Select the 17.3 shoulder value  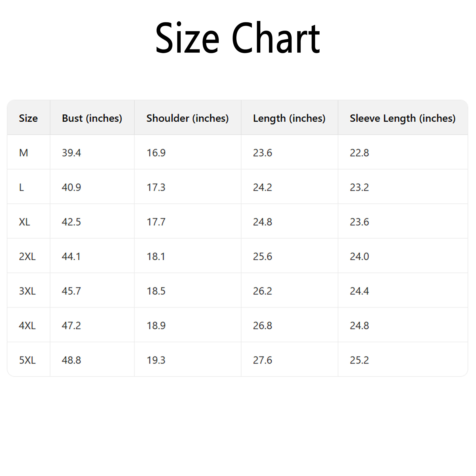pyautogui.click(x=156, y=188)
